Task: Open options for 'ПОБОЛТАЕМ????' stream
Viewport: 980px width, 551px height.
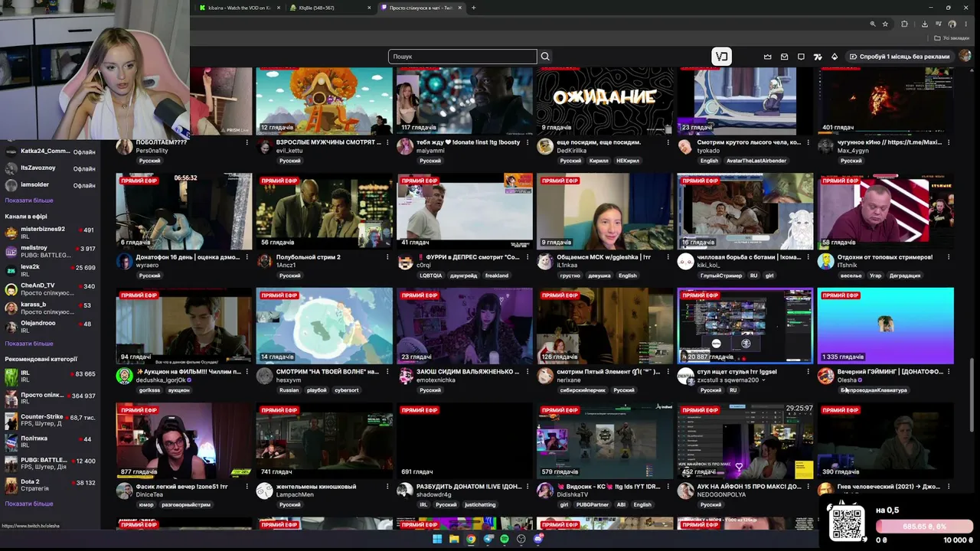Action: 247,142
